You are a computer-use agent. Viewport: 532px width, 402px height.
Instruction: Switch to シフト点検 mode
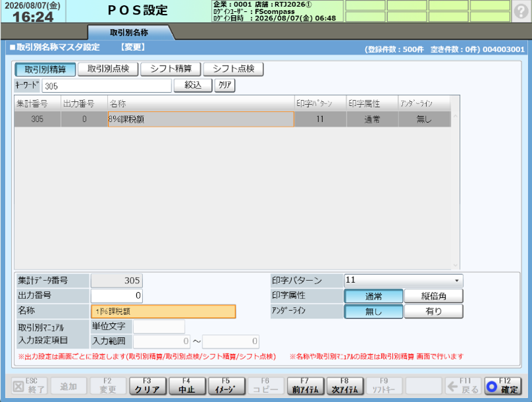(x=234, y=70)
